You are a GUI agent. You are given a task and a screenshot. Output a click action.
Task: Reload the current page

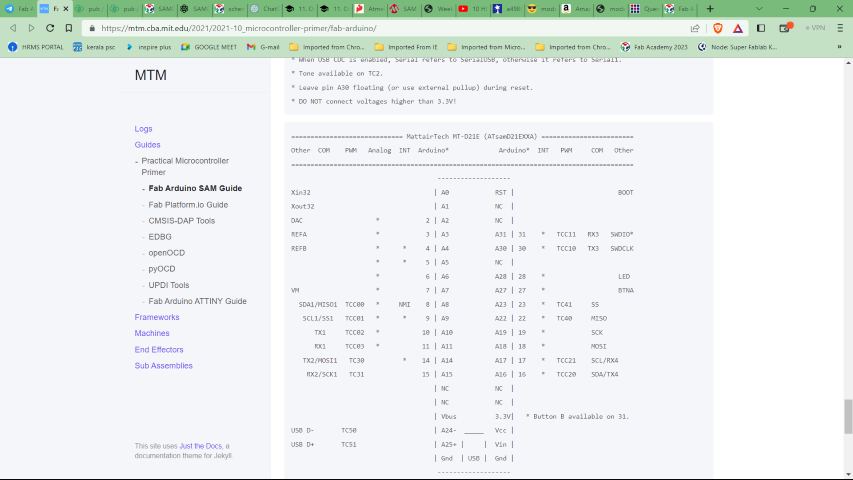[50, 28]
